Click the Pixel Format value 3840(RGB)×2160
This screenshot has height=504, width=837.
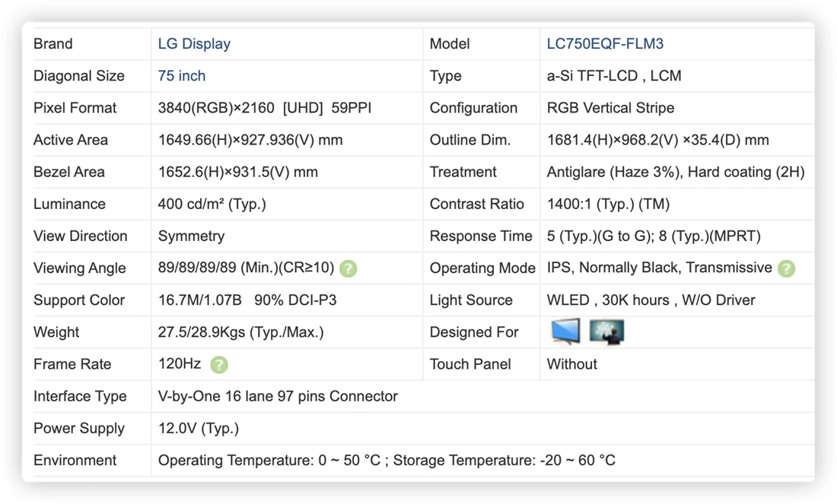[216, 108]
